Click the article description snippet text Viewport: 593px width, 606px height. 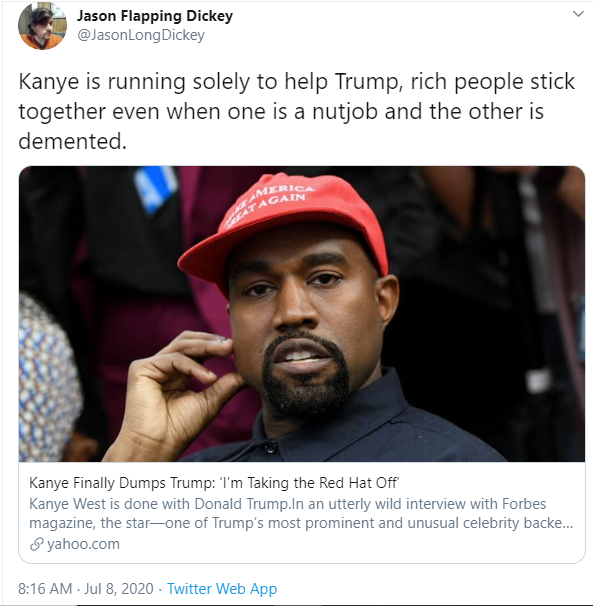pos(301,513)
